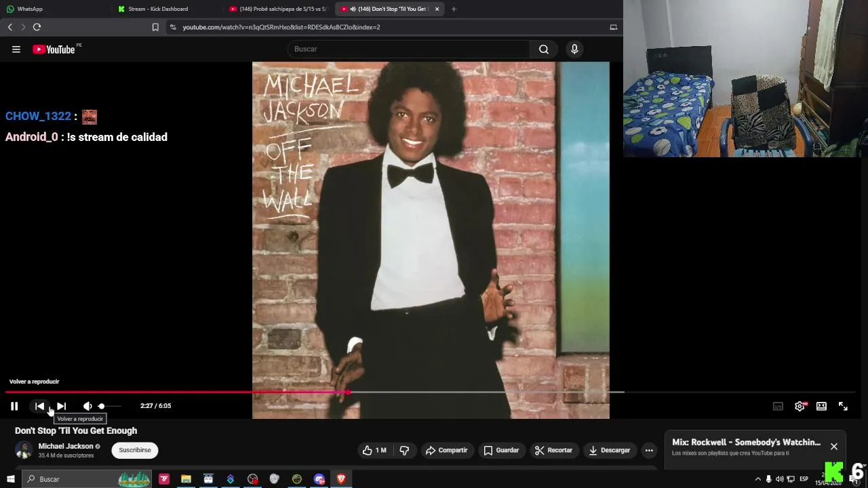Open Discord icon on taskbar
This screenshot has width=868, height=488.
pyautogui.click(x=319, y=479)
